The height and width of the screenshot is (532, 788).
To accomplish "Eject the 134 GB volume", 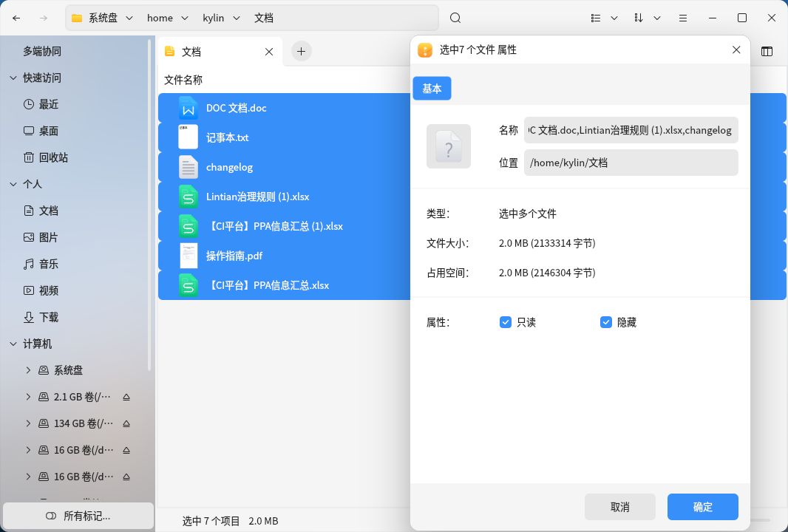I will (126, 423).
